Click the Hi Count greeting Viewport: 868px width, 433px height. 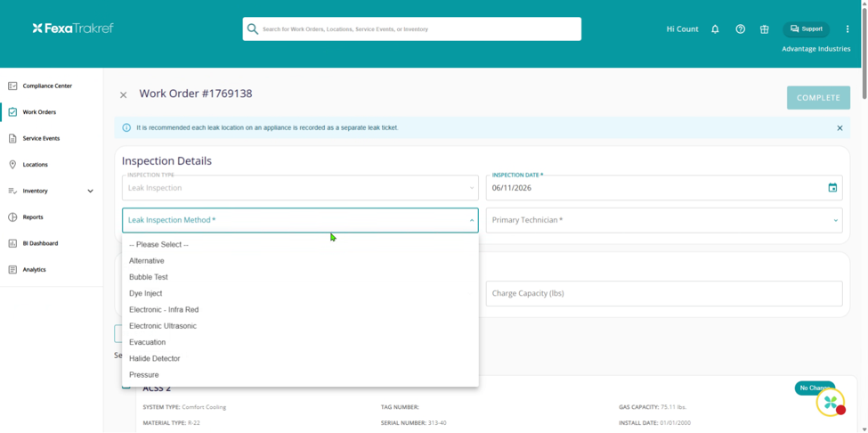click(682, 29)
